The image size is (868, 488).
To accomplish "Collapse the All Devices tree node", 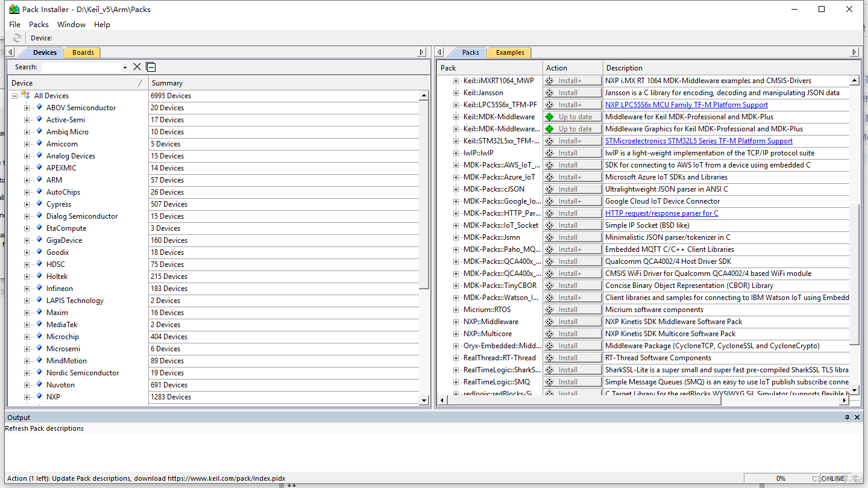I will [x=14, y=96].
